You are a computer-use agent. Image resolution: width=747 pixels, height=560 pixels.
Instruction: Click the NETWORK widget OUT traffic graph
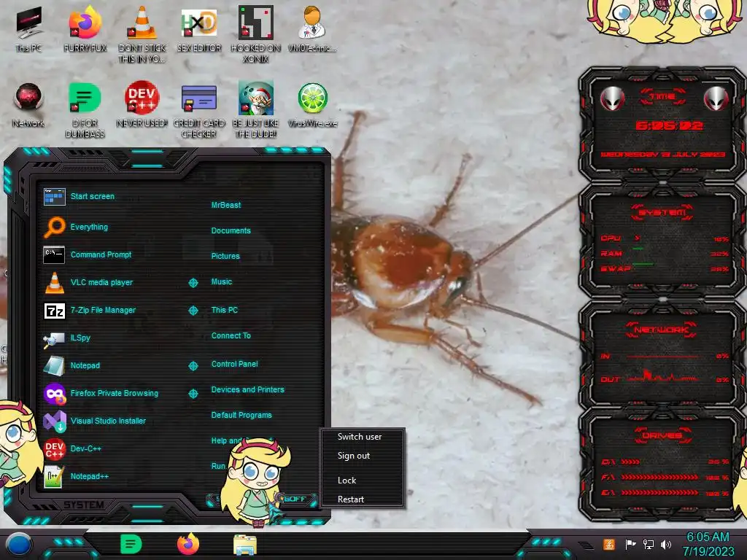click(662, 377)
